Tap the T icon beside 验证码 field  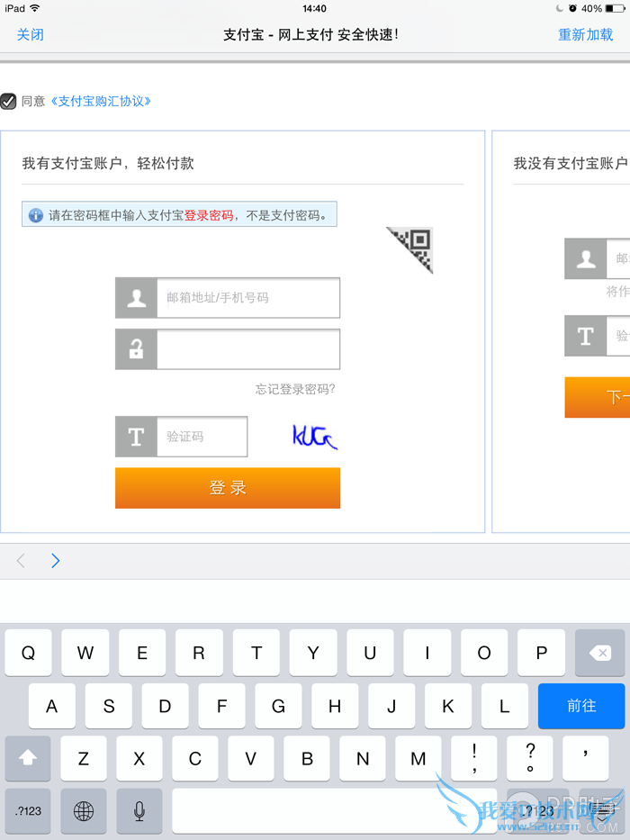[x=136, y=437]
